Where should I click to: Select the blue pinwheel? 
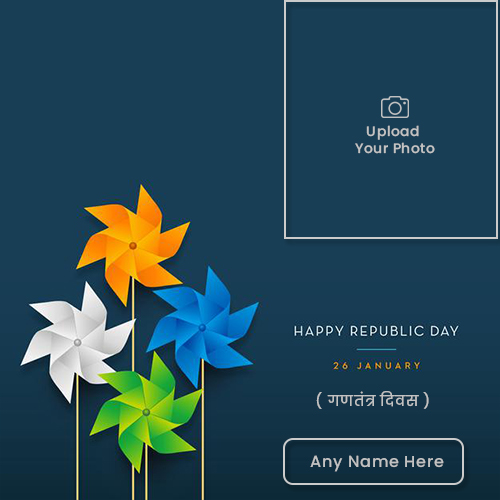(x=202, y=327)
